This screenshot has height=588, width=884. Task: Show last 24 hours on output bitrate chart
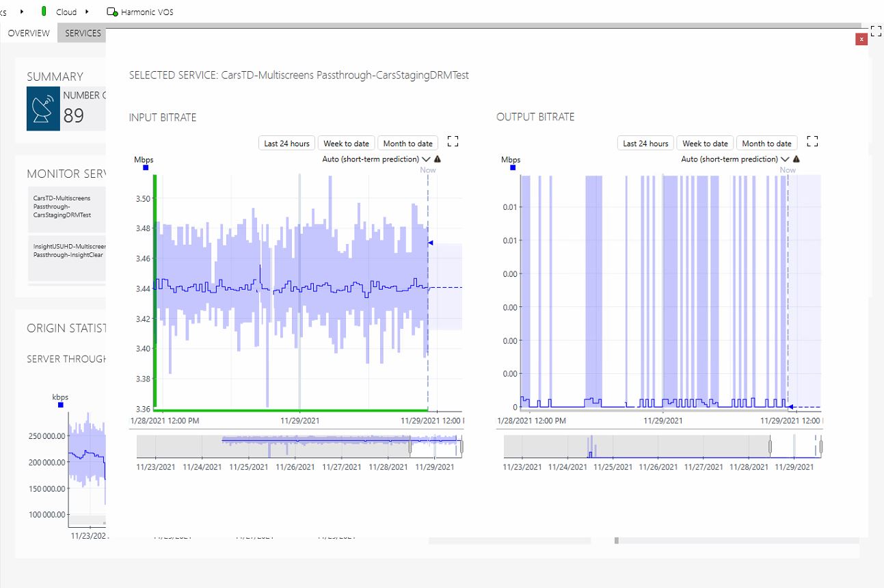pos(645,144)
